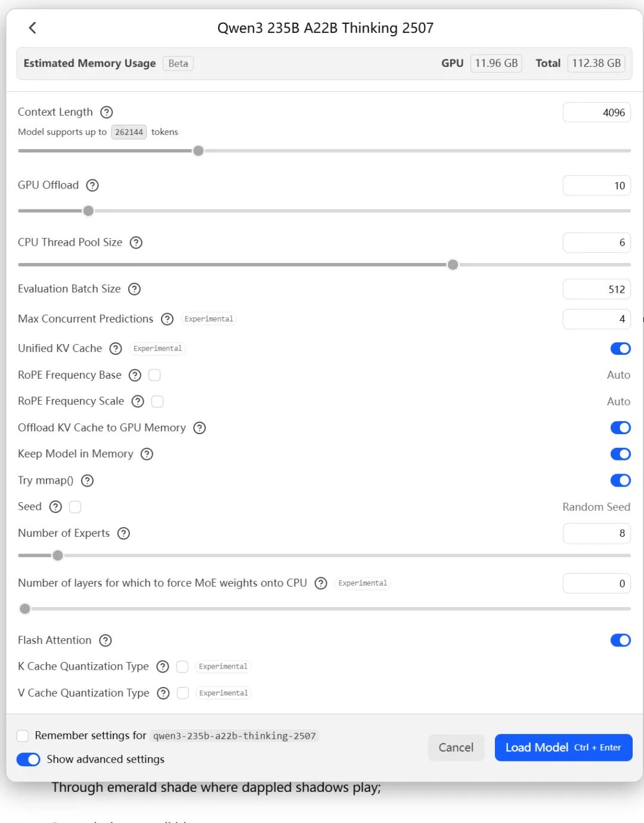
Task: Click the Context Length value field
Action: [x=596, y=113]
